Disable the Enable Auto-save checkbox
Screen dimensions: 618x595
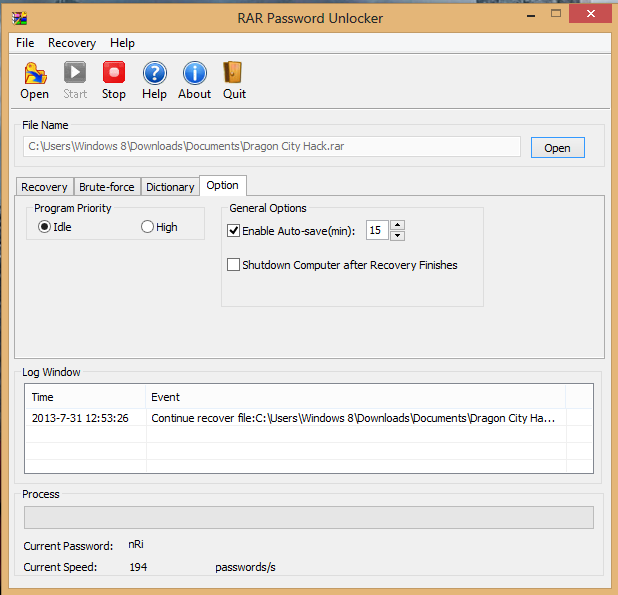tap(233, 231)
